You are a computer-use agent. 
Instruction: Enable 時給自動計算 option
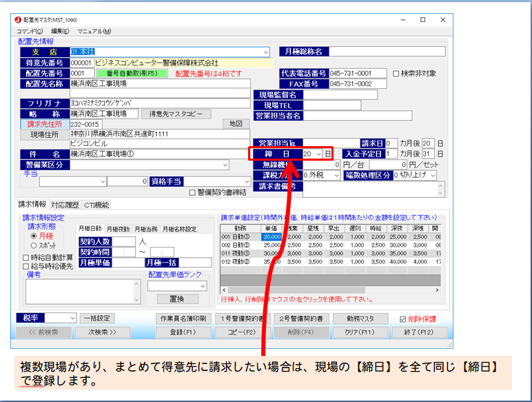[x=26, y=257]
